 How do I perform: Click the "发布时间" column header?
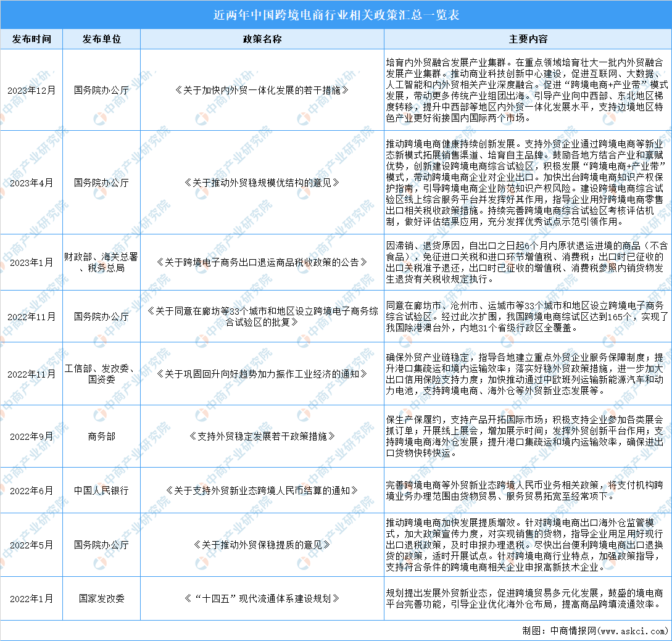click(31, 39)
